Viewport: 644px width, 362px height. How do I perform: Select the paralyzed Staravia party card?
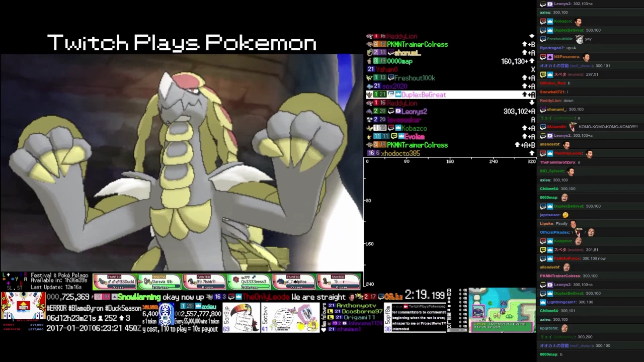tap(159, 282)
